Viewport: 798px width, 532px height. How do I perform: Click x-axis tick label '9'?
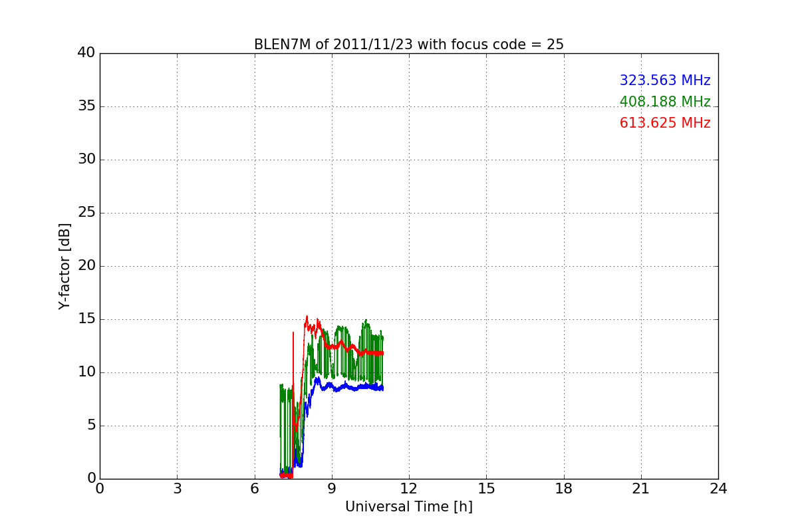point(332,488)
